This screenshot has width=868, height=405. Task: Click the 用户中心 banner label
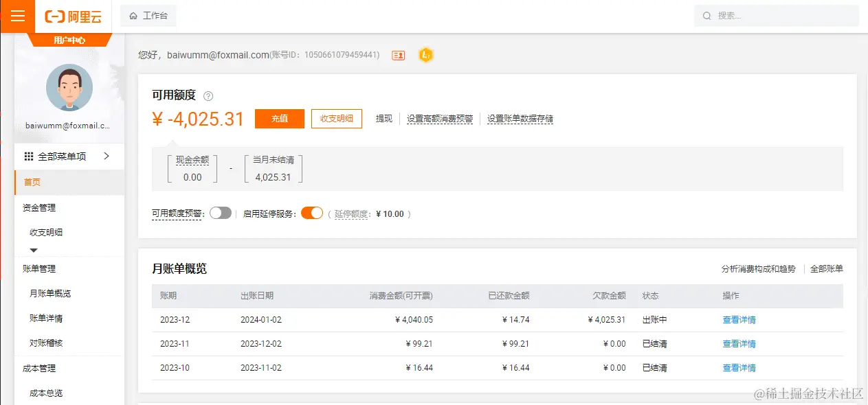tap(69, 40)
